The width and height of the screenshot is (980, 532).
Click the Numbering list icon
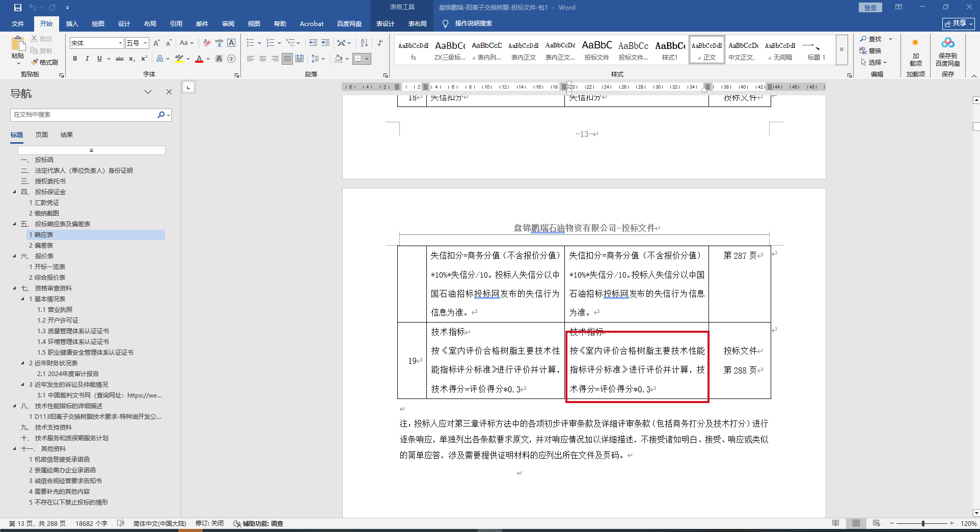click(270, 43)
